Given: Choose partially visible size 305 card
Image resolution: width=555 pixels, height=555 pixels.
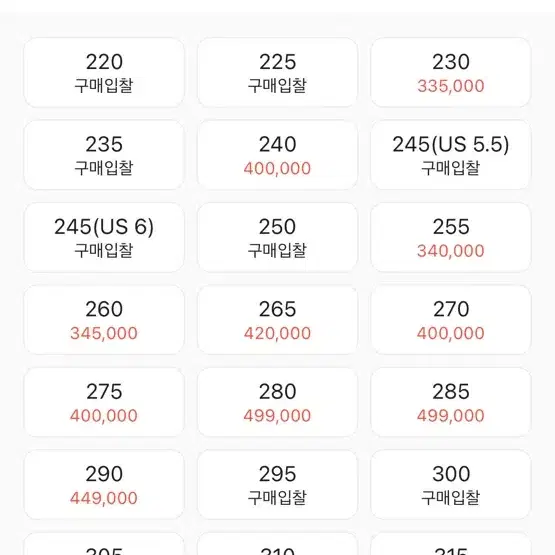Looking at the screenshot, I should 104,544.
